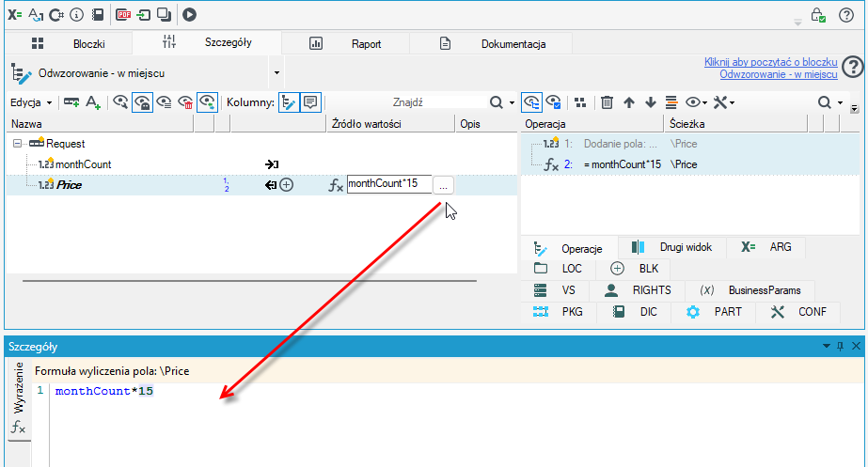Click the plus circle icon in the Price row
This screenshot has height=467, width=868.
tap(286, 185)
